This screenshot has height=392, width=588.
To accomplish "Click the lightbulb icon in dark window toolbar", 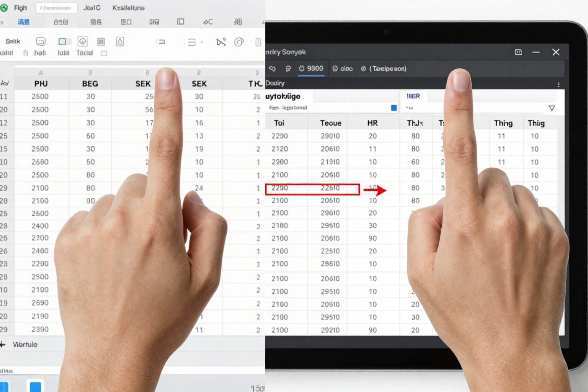I will 288,69.
